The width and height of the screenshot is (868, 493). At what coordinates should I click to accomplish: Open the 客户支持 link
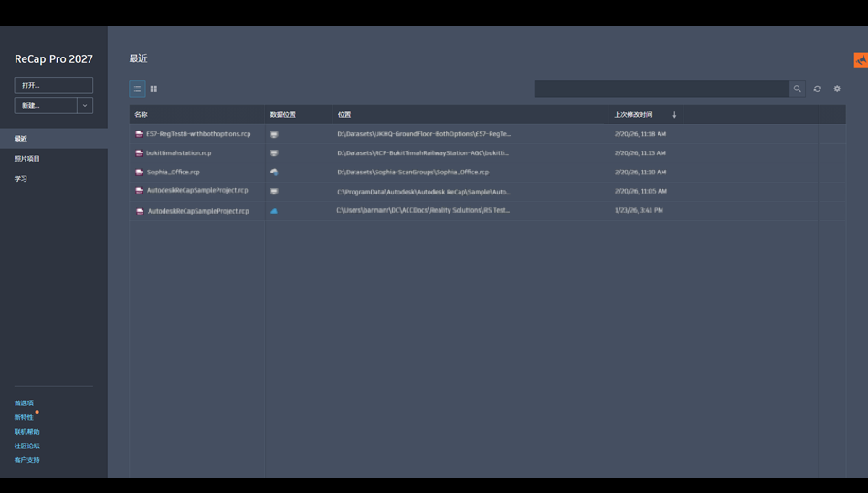point(27,460)
